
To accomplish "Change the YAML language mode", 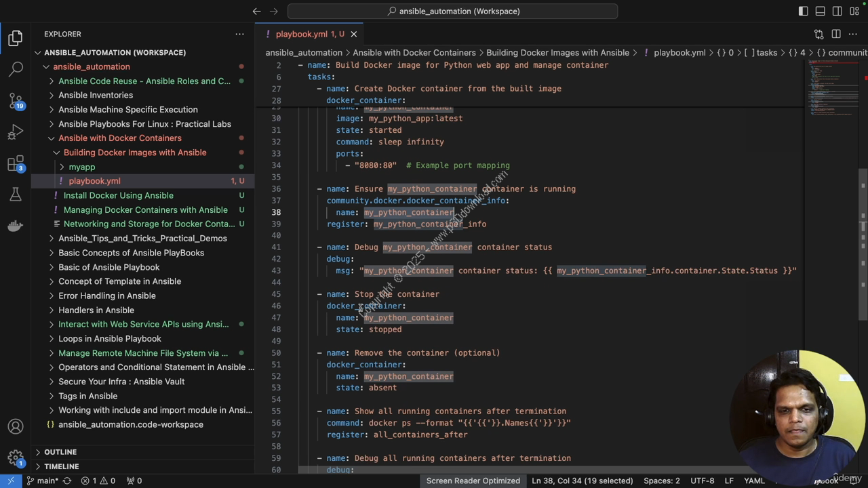I will [x=754, y=481].
